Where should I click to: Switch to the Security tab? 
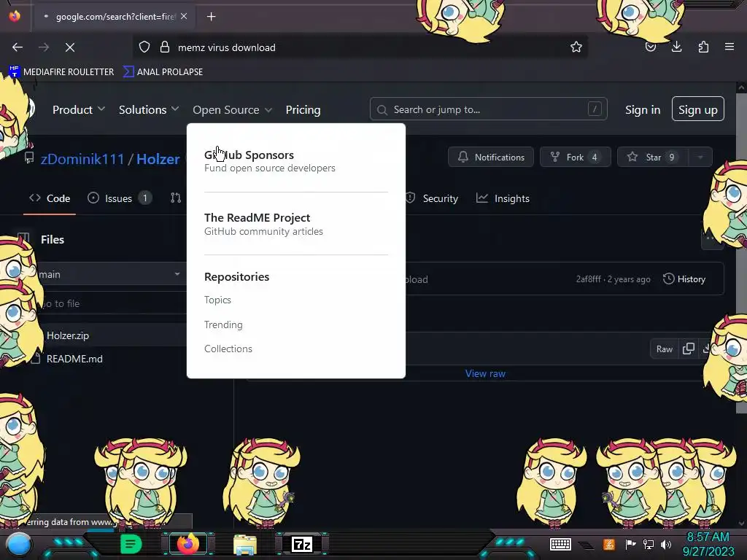coord(432,198)
